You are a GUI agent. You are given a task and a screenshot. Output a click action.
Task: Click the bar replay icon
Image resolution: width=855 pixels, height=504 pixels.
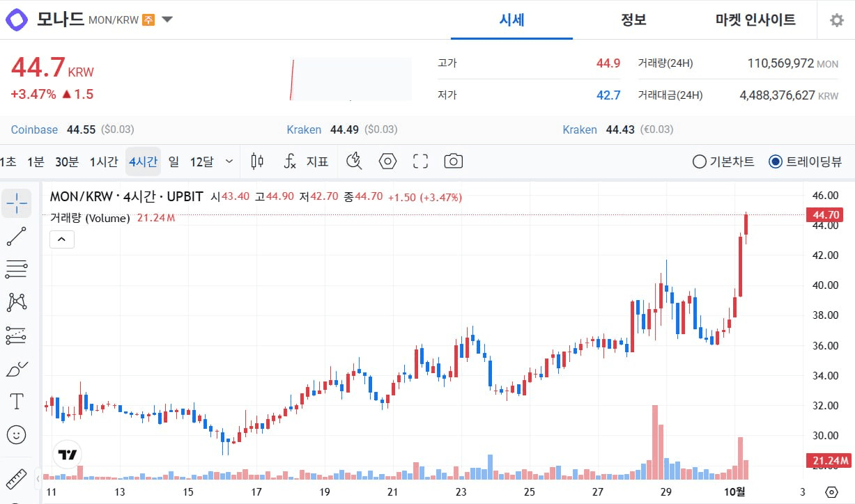(x=354, y=162)
